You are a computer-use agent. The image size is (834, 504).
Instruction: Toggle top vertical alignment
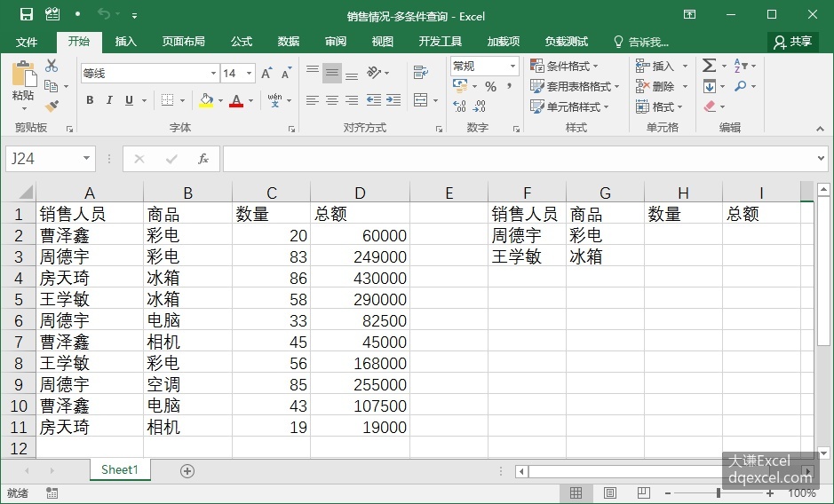point(313,69)
